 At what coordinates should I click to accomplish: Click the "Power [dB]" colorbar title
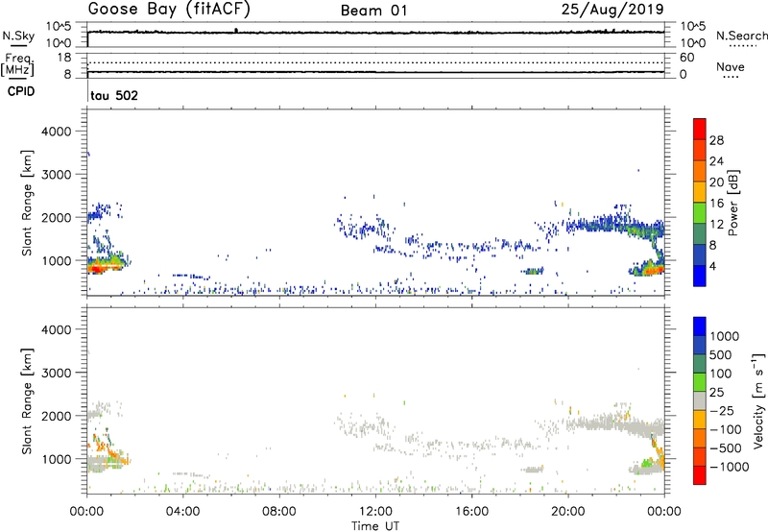(x=732, y=203)
